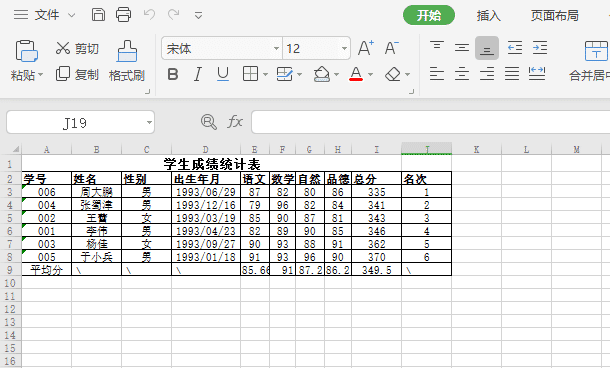Click the cell with name 张蜀津

click(x=96, y=205)
